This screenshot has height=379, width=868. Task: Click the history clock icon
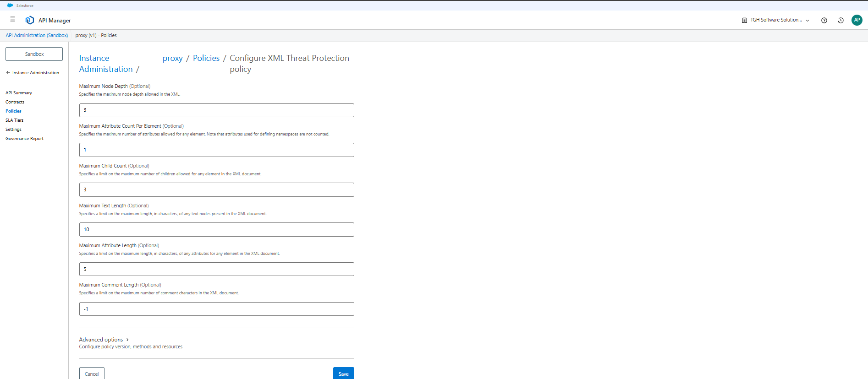tap(841, 20)
